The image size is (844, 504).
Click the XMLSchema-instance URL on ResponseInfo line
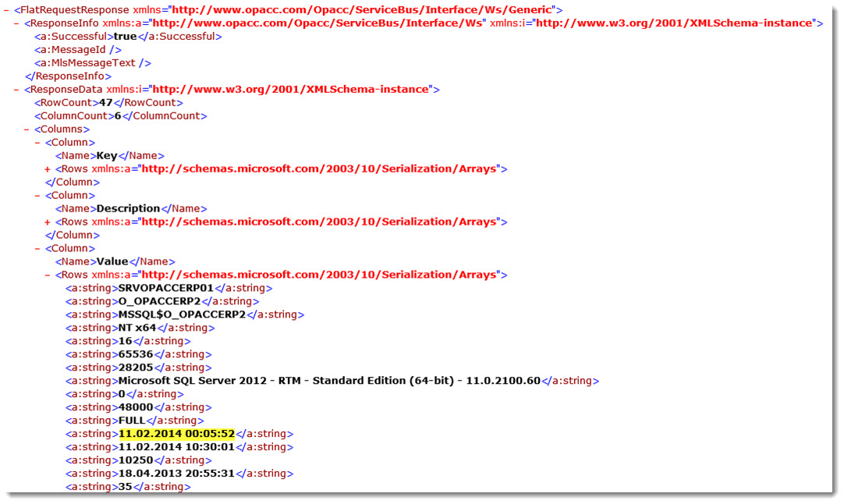coord(675,23)
